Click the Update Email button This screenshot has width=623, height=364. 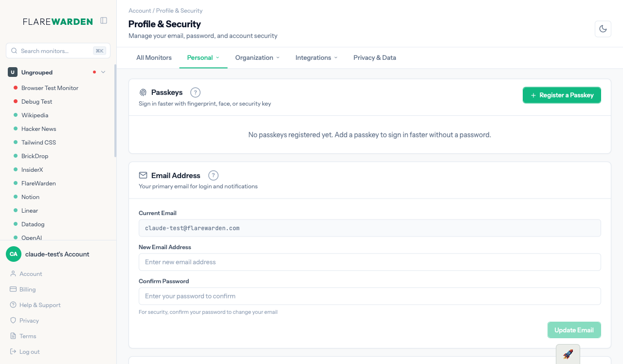[574, 330]
